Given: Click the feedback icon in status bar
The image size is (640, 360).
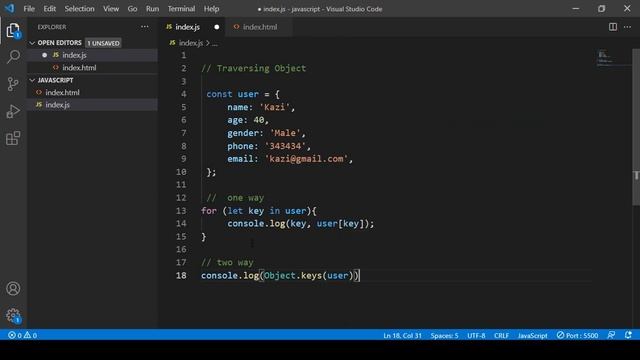Looking at the screenshot, I should tap(611, 335).
